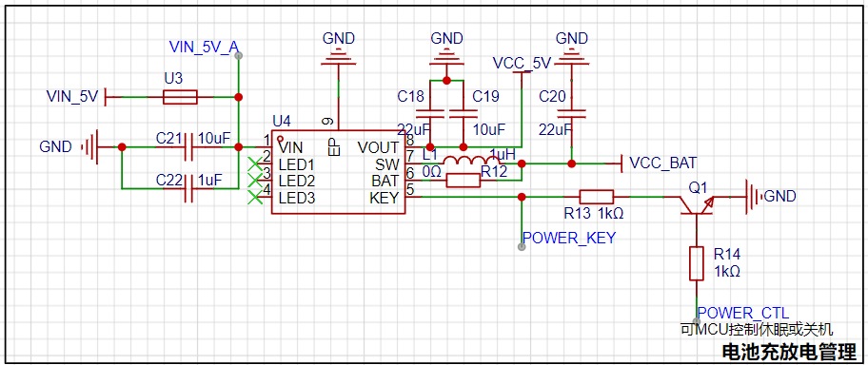The height and width of the screenshot is (365, 868).
Task: Click the C21 designator text
Action: [x=169, y=138]
